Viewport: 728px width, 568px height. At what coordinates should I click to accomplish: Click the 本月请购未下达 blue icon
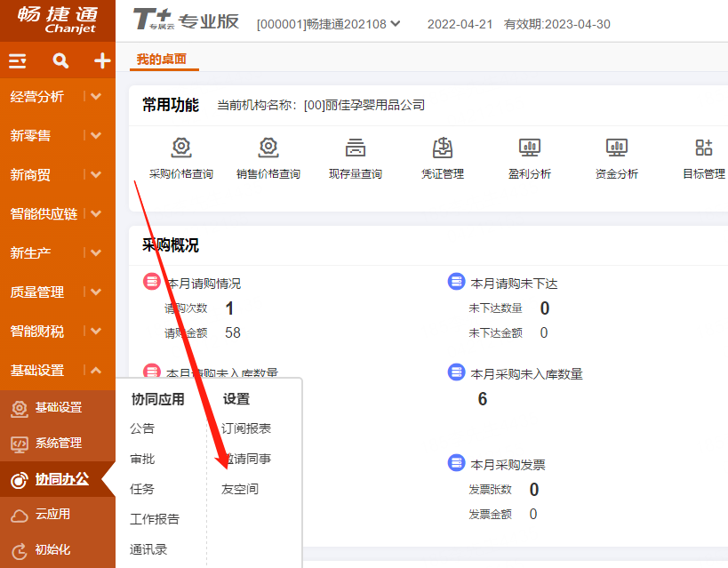pos(456,282)
